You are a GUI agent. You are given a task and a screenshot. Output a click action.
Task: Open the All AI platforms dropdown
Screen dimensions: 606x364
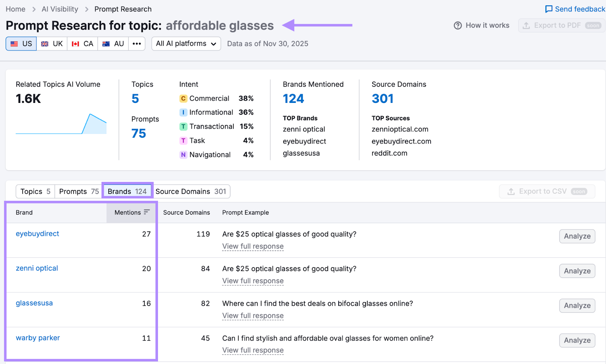186,44
